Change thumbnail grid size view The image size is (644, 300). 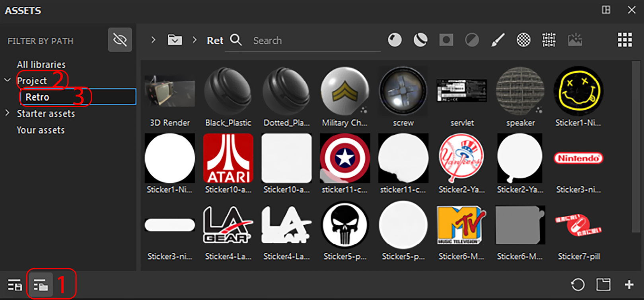coord(625,40)
